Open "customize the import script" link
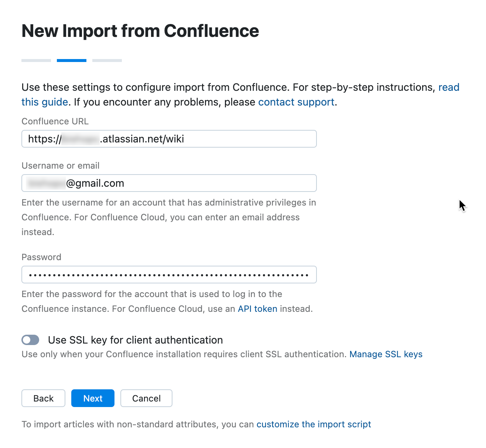The height and width of the screenshot is (448, 486). (x=314, y=424)
